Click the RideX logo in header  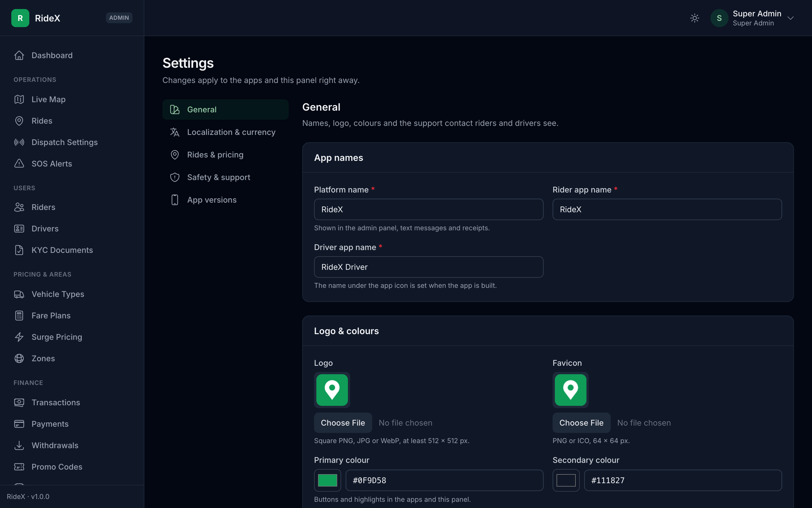pyautogui.click(x=20, y=18)
